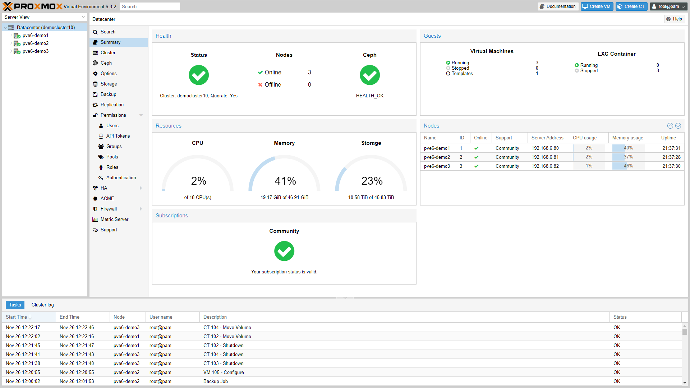Select pve6-demo1 node icon in tree
The image size is (690, 388).
(x=17, y=36)
